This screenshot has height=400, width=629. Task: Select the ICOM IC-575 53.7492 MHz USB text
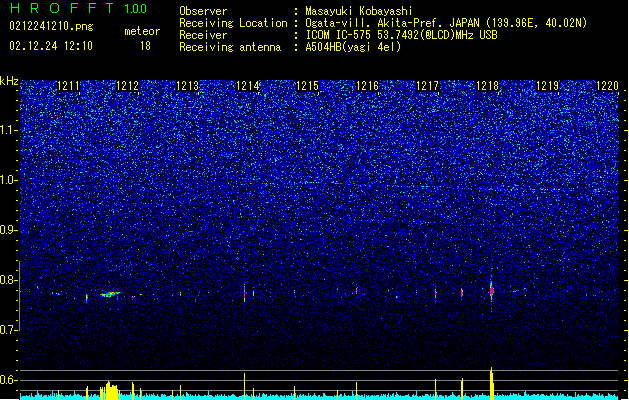coord(402,35)
